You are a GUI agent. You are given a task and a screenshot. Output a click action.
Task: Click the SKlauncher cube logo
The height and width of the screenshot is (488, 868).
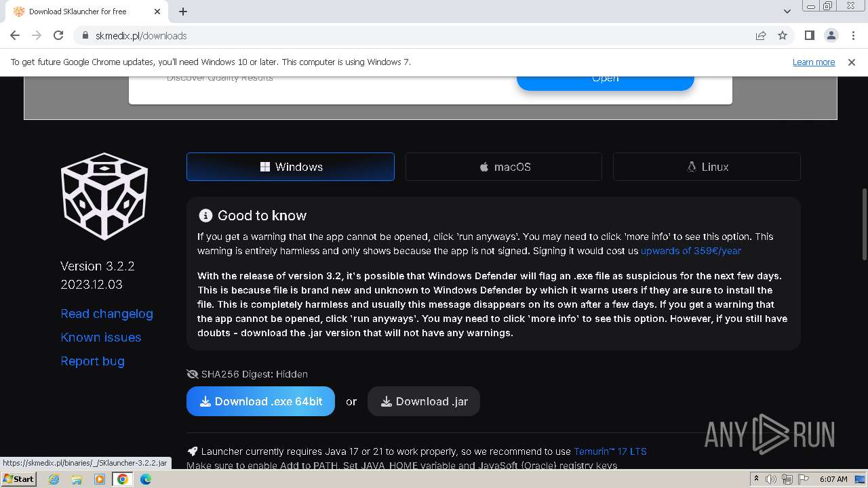104,197
